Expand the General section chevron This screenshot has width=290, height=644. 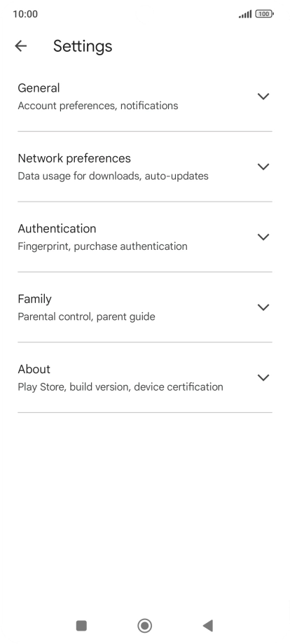pos(263,96)
